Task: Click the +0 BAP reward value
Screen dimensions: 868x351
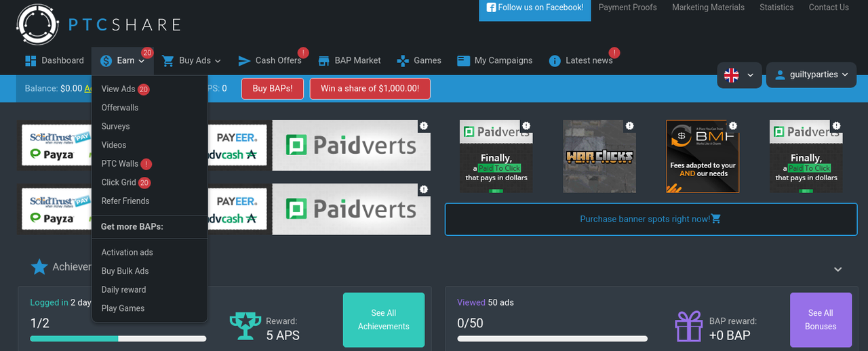Action: pos(730,335)
